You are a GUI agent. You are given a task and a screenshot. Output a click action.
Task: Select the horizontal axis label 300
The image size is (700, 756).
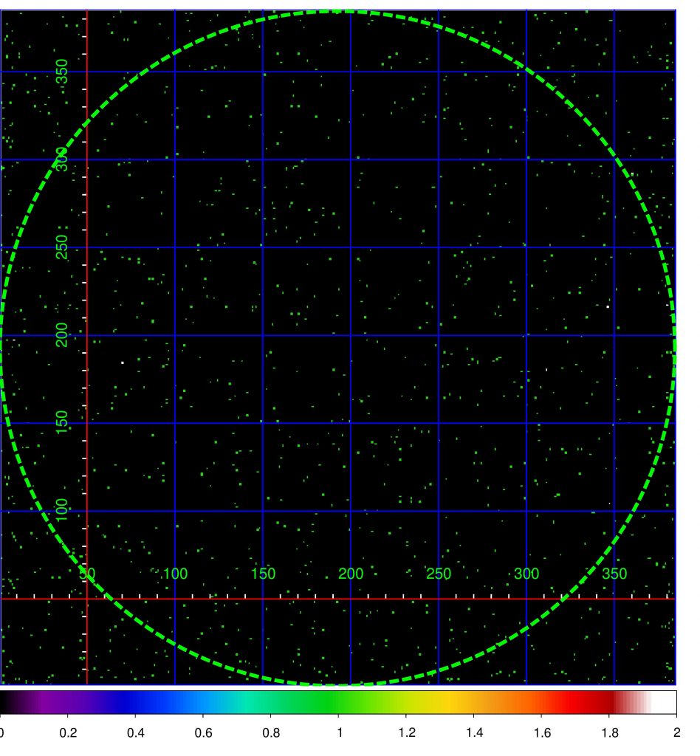(526, 574)
